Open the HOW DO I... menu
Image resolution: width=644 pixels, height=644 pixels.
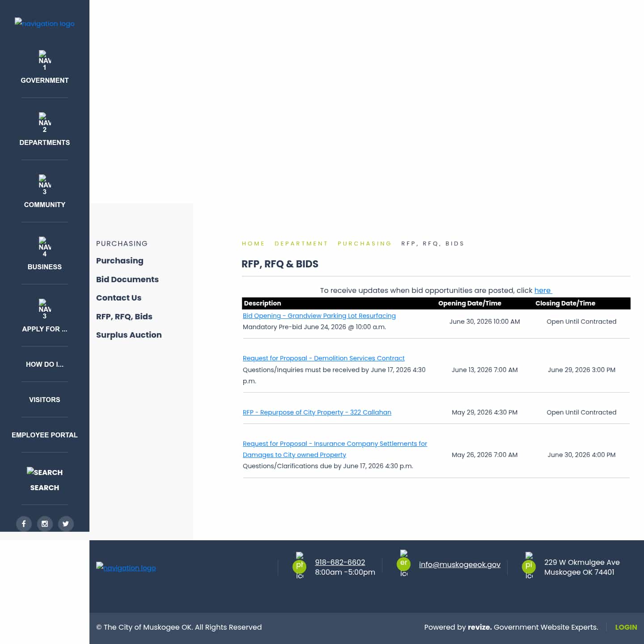click(x=45, y=364)
